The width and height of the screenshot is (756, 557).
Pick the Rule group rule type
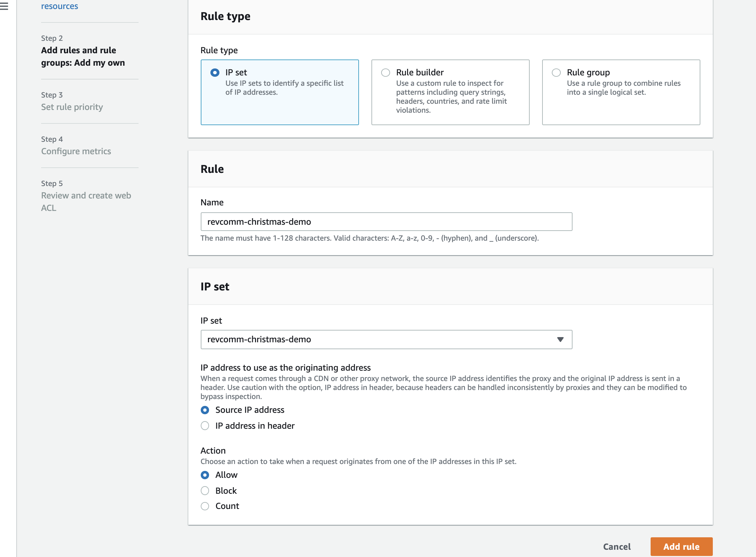[x=556, y=73]
